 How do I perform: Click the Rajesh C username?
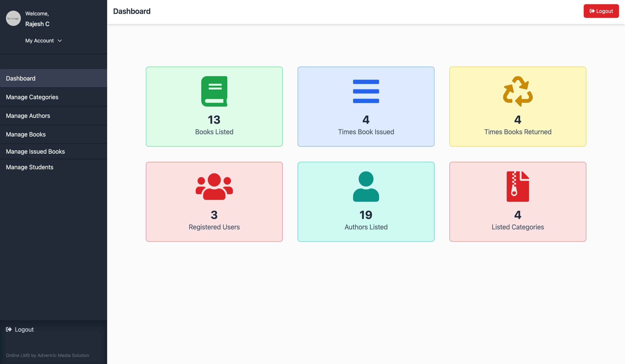[x=37, y=24]
